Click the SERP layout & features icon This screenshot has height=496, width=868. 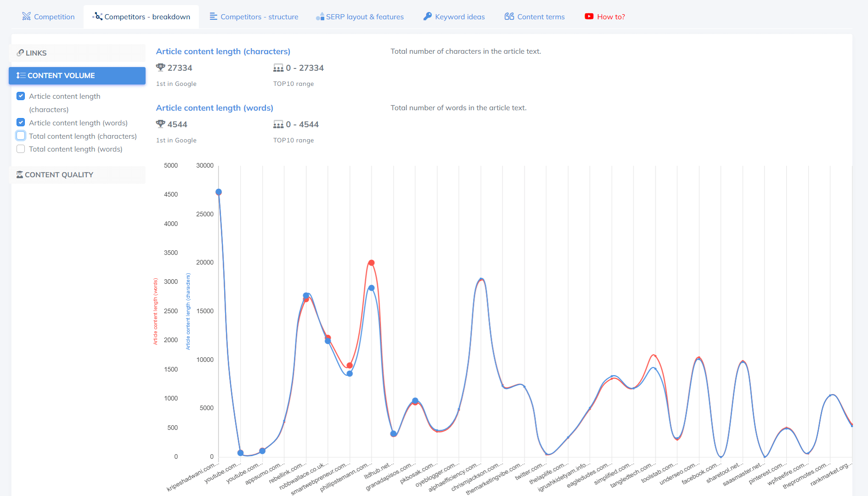point(320,17)
